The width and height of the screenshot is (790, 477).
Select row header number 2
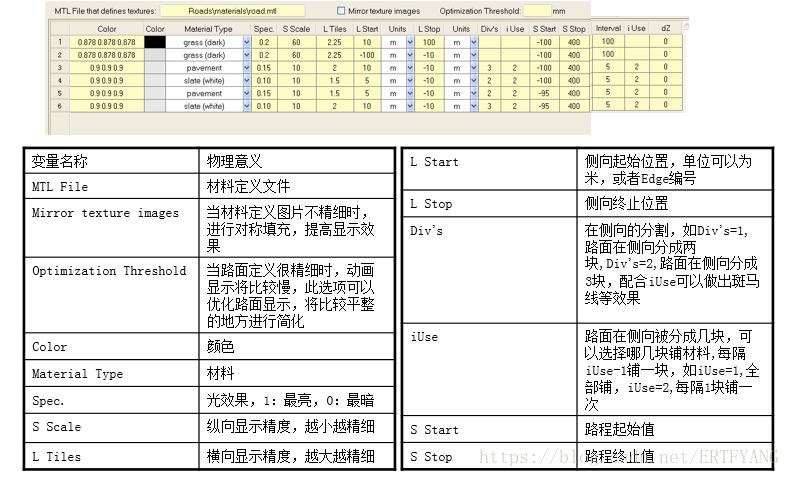(60, 55)
